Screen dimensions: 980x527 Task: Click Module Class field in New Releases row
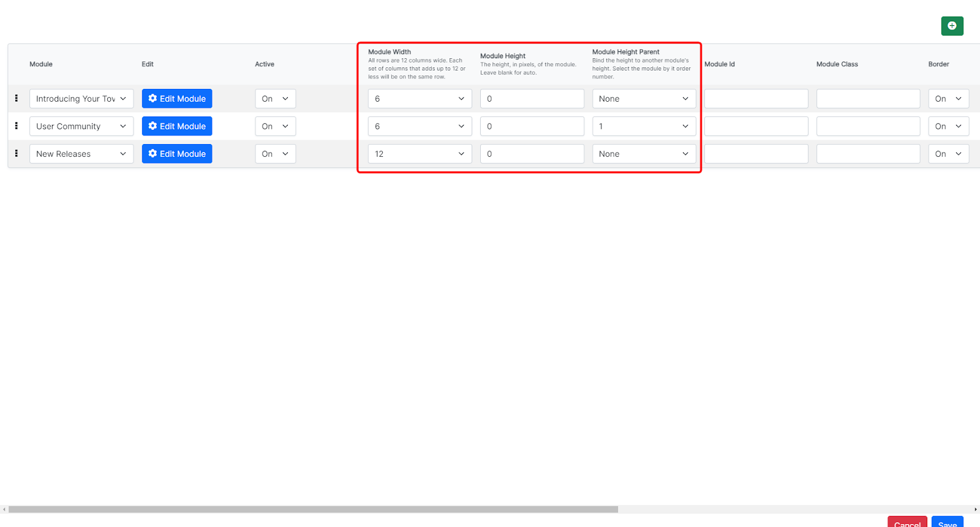[x=869, y=154]
